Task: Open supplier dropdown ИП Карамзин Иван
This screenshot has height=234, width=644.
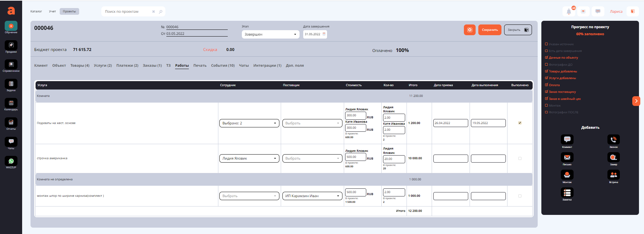Action: [x=312, y=196]
